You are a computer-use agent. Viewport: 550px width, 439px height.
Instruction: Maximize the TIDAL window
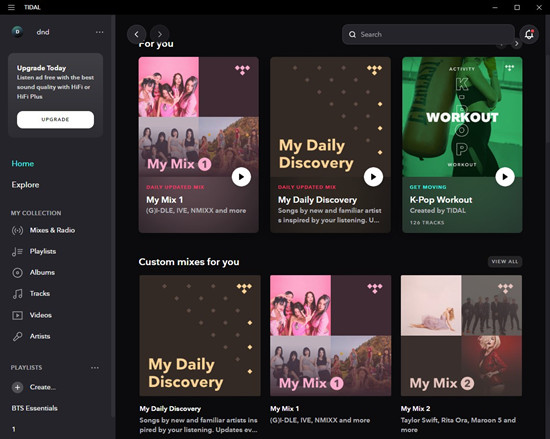tap(517, 7)
